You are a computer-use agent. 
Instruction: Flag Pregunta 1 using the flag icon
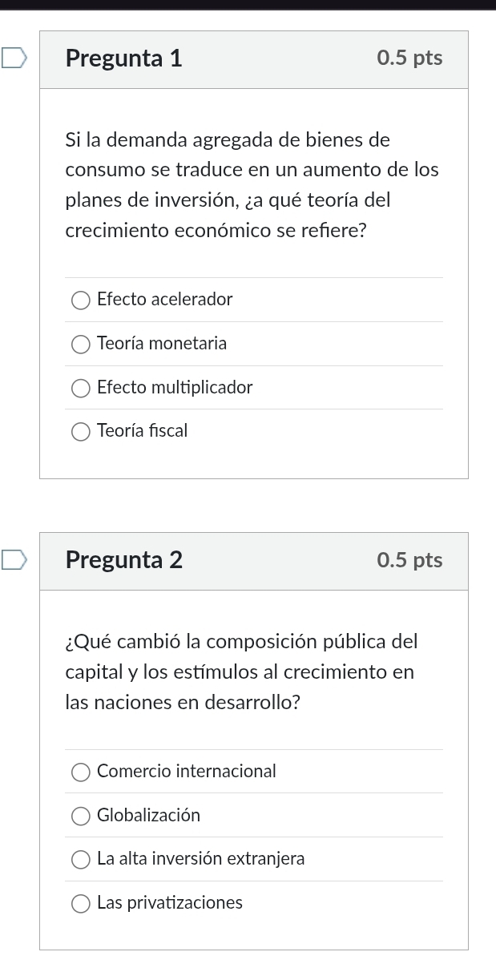[13, 58]
